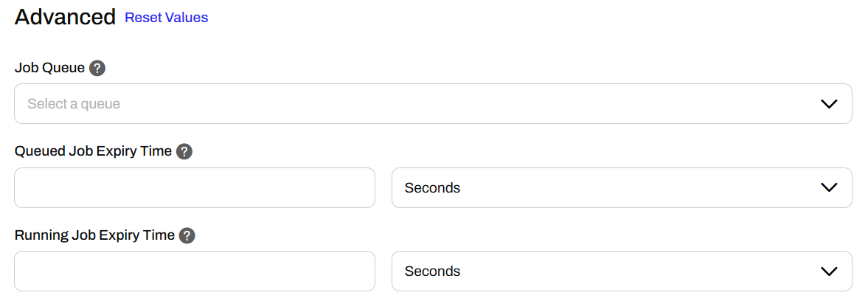Show the Running Job Expiry Time help tooltip
Image resolution: width=868 pixels, height=301 pixels.
pos(187,235)
